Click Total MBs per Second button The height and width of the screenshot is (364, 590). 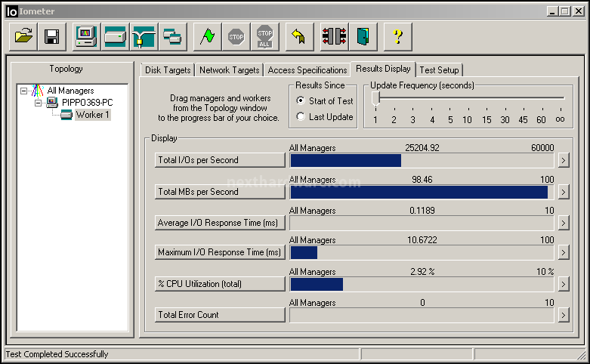(220, 191)
